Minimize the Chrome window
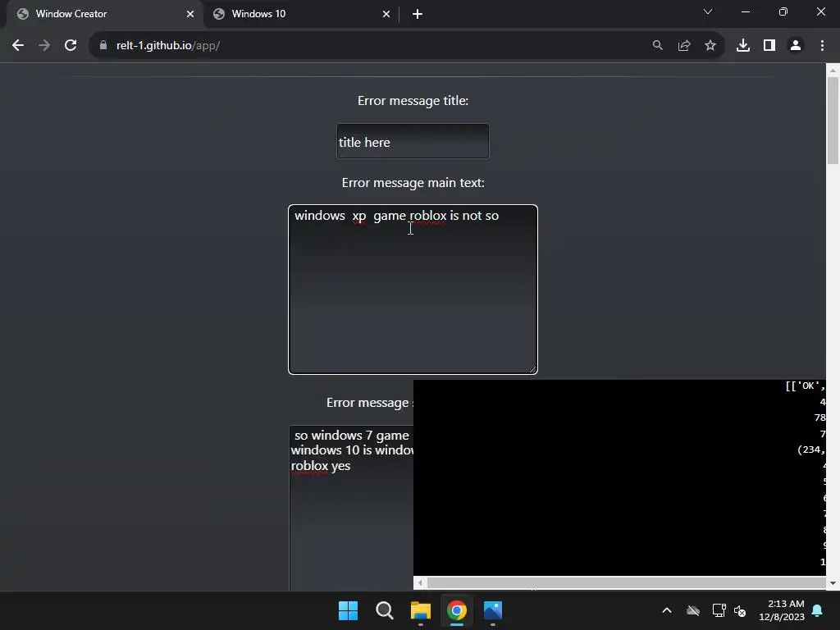The height and width of the screenshot is (630, 840). (x=745, y=11)
